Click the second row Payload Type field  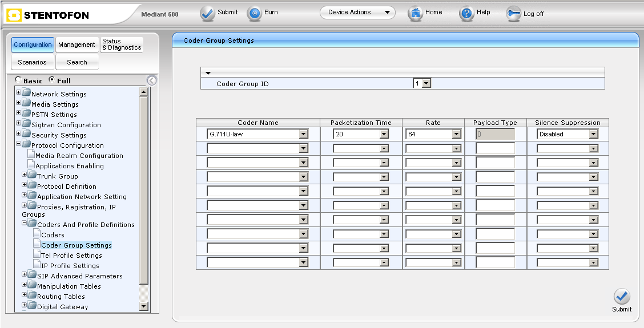(495, 148)
